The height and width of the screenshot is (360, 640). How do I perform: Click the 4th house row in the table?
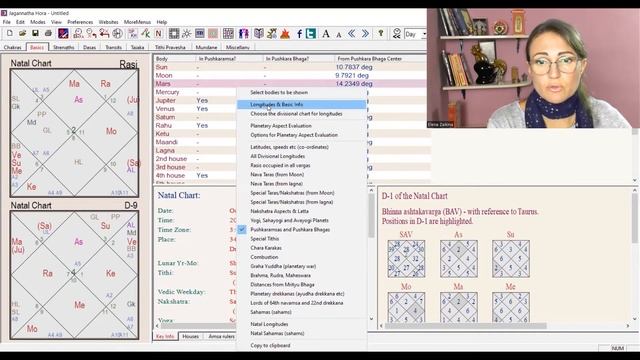coord(195,176)
